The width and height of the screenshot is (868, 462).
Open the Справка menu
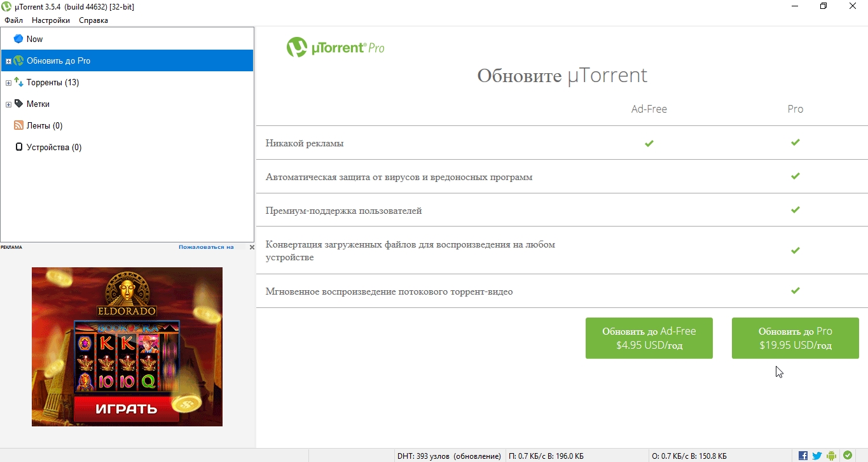point(93,20)
